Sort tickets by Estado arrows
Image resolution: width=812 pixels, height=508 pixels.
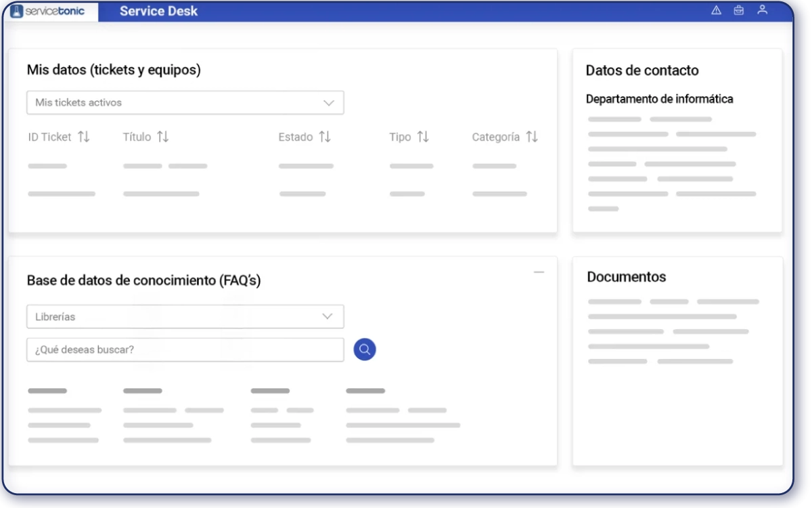pyautogui.click(x=325, y=137)
